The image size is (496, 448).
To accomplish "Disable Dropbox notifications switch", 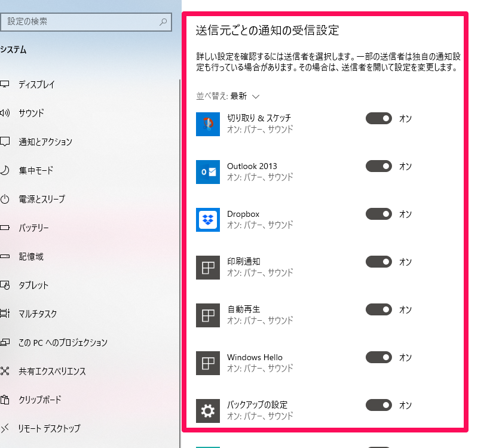I will click(379, 214).
